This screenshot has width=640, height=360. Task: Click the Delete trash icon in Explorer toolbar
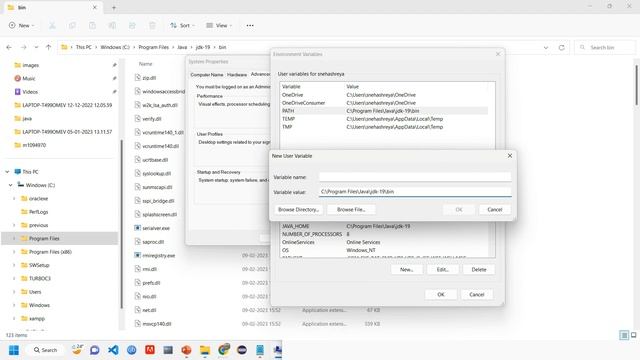152,25
